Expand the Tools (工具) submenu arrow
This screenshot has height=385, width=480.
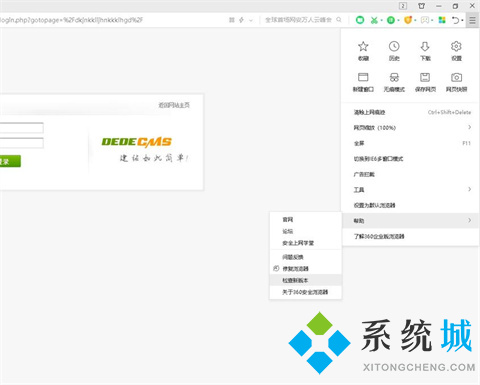click(469, 189)
